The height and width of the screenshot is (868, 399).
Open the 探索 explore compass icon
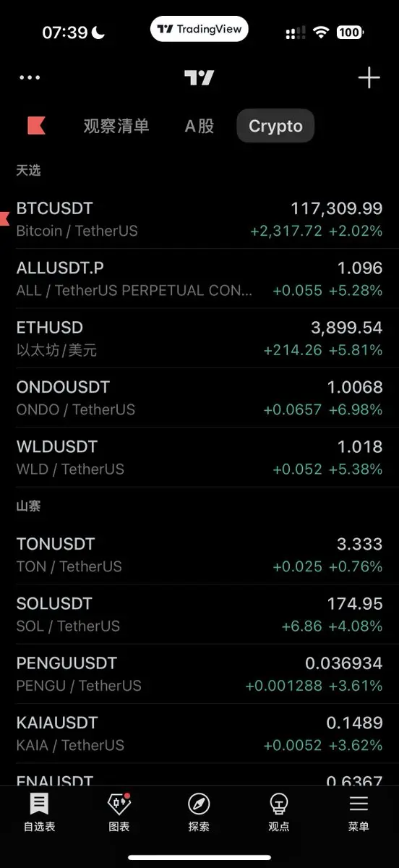(x=199, y=812)
